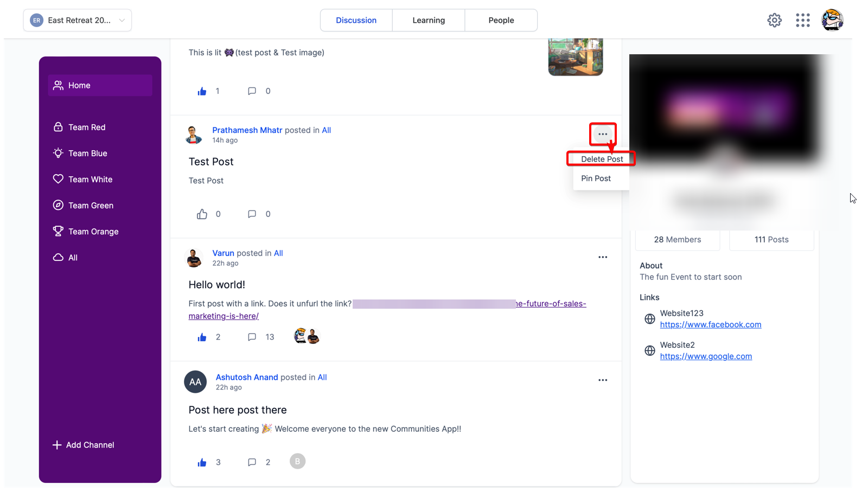
Task: Like Prathamesh Mhatr's Test Post
Action: 202,214
